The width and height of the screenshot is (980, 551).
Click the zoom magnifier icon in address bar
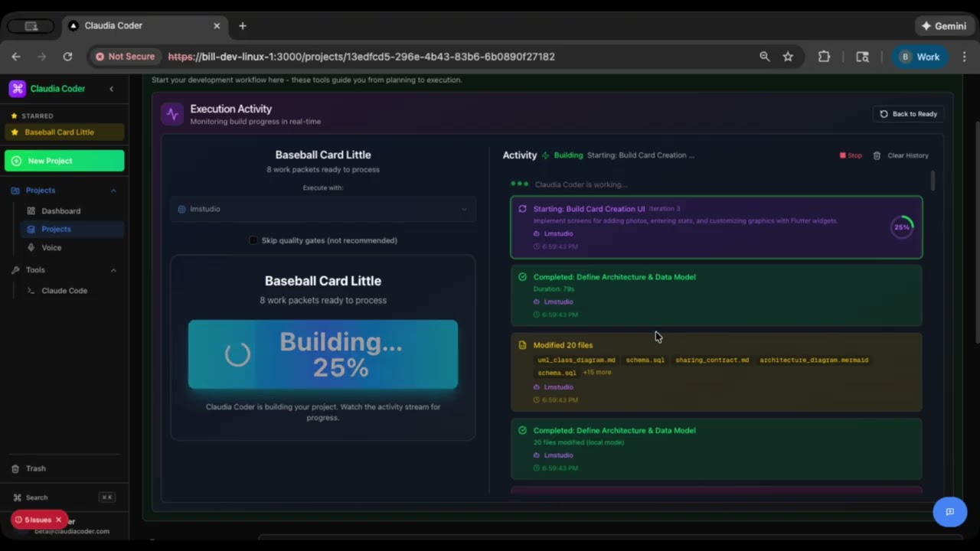pos(764,57)
